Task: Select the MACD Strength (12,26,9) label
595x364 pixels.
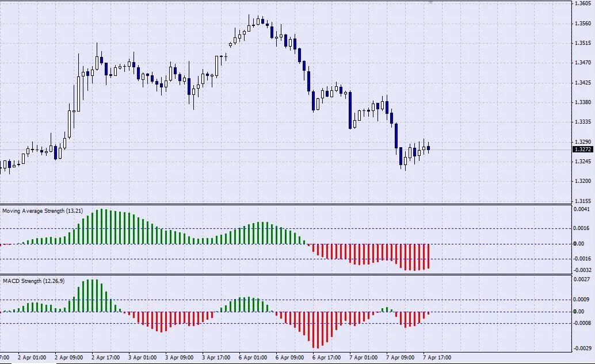Action: [x=33, y=281]
